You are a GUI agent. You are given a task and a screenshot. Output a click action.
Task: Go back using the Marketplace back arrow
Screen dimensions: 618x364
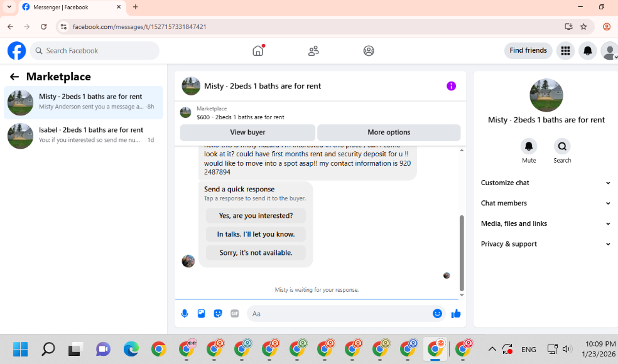coord(14,77)
